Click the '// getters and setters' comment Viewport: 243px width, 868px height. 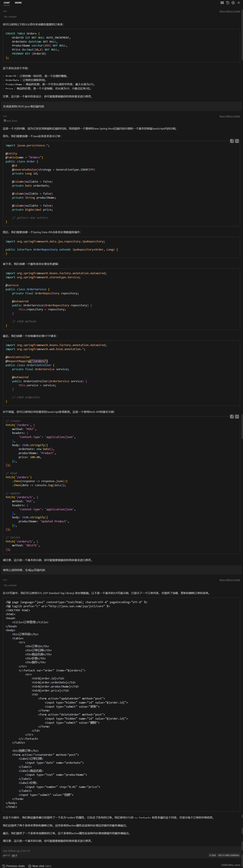point(30,218)
